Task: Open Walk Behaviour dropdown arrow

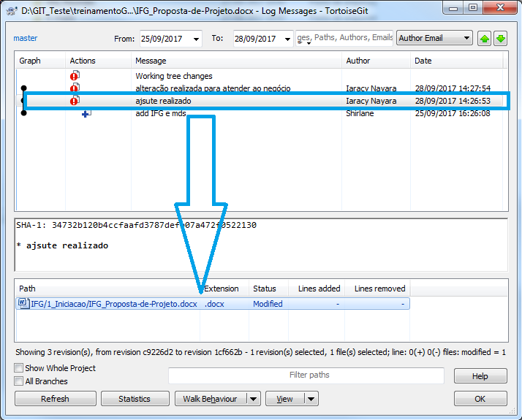Action: pos(253,399)
